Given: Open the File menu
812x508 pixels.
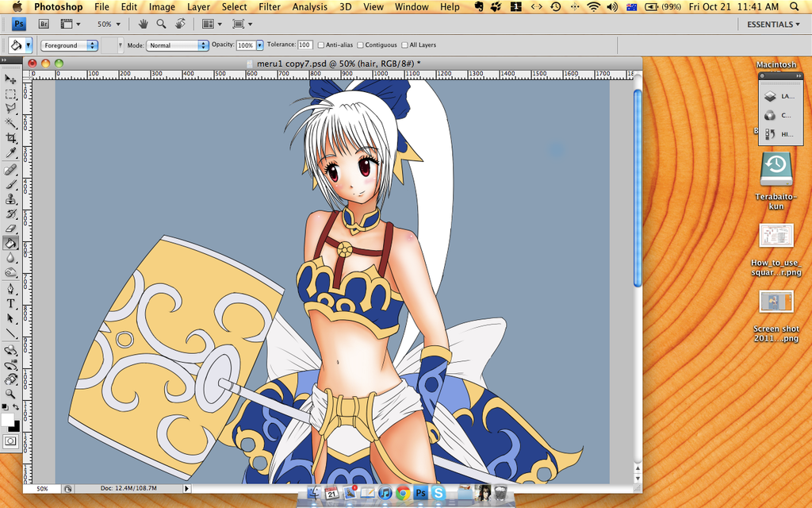Looking at the screenshot, I should [x=101, y=6].
